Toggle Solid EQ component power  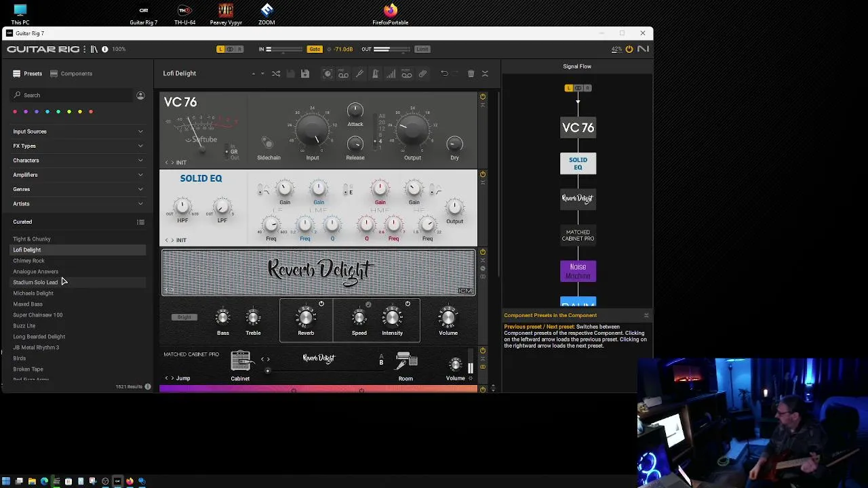(483, 175)
